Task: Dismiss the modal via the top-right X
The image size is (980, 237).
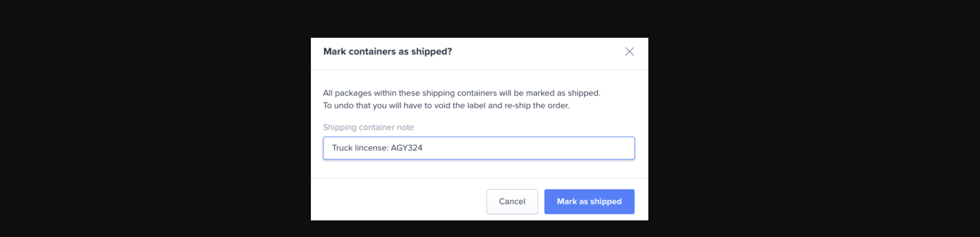Action: pyautogui.click(x=629, y=51)
